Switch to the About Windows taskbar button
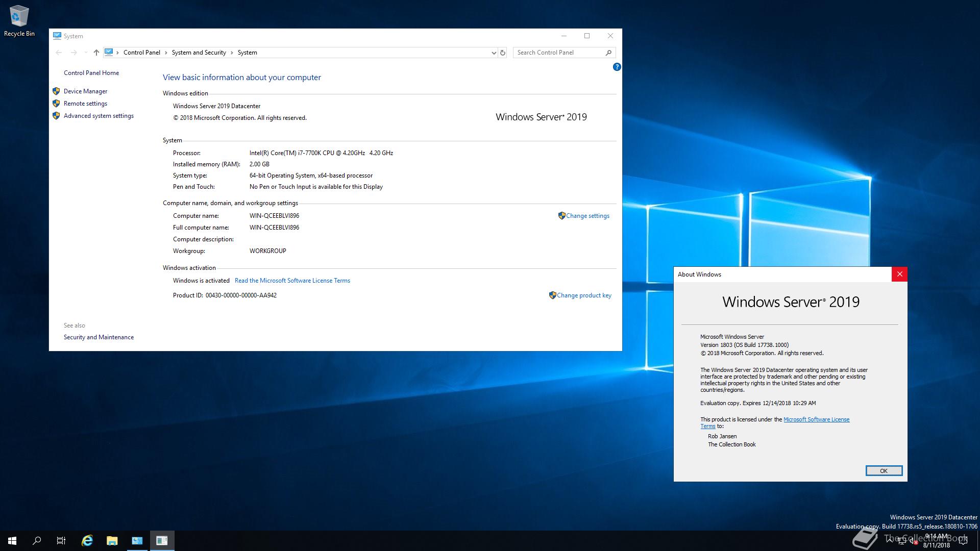 pyautogui.click(x=162, y=541)
